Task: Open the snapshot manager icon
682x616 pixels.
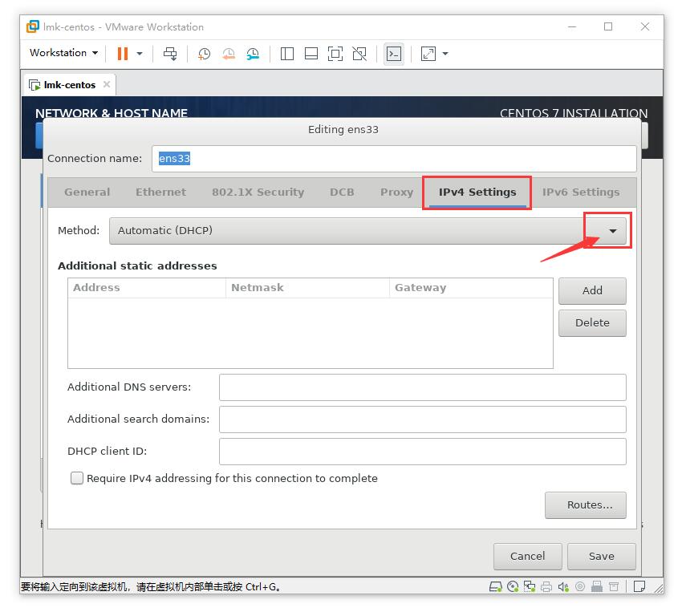Action: tap(253, 54)
